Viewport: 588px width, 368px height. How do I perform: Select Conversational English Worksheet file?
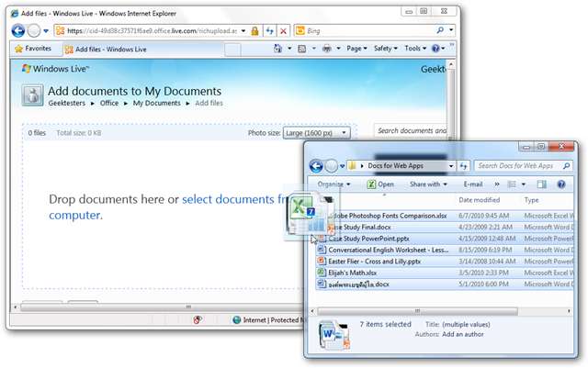point(445,250)
